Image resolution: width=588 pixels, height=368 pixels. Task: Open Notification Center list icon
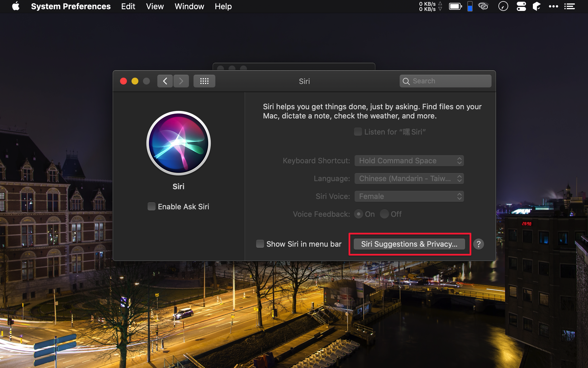pos(569,6)
